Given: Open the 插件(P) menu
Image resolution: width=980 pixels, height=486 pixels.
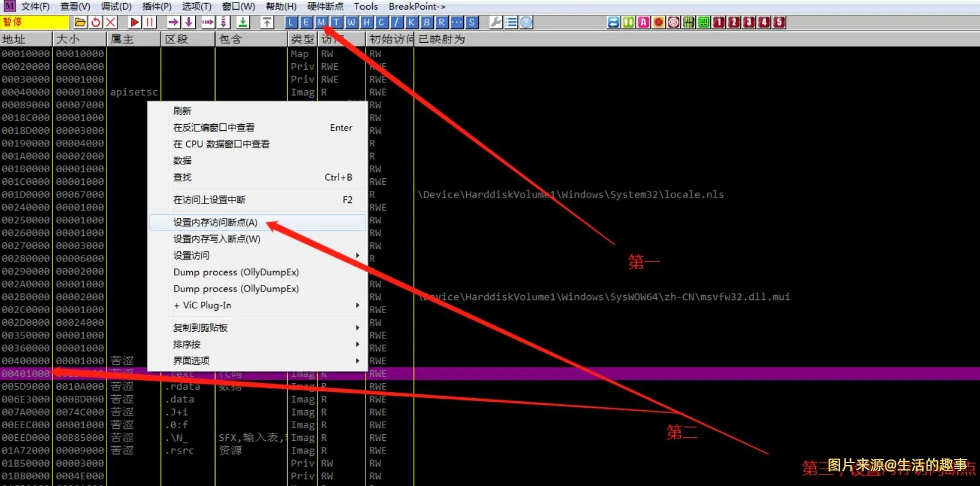Looking at the screenshot, I should click(x=157, y=7).
